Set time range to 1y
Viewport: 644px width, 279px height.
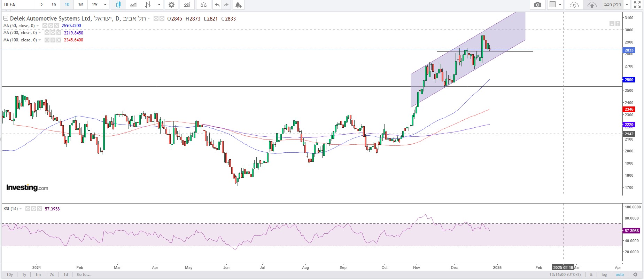[x=24, y=274]
